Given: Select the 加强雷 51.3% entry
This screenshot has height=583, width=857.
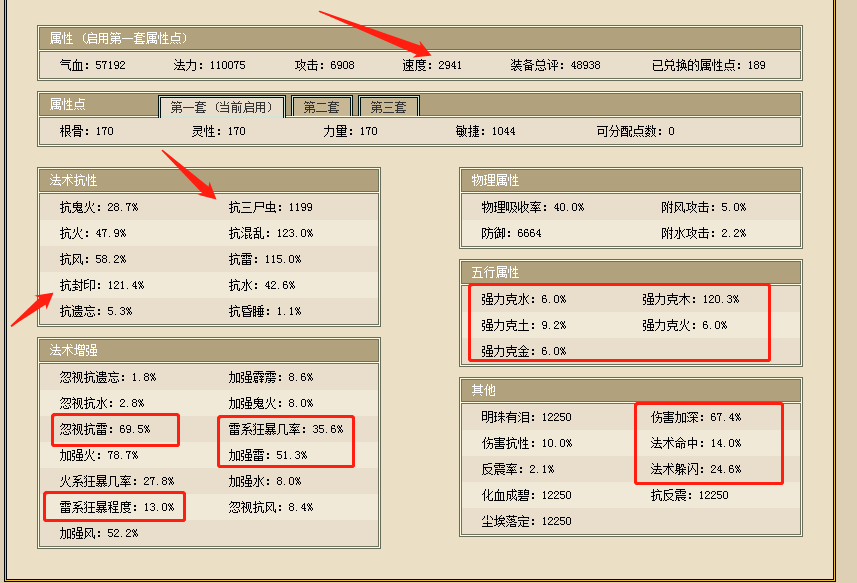Looking at the screenshot, I should coord(268,455).
